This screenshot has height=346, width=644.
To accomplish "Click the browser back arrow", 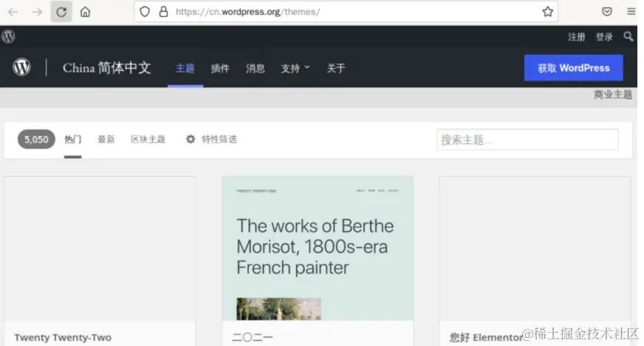I will point(13,12).
